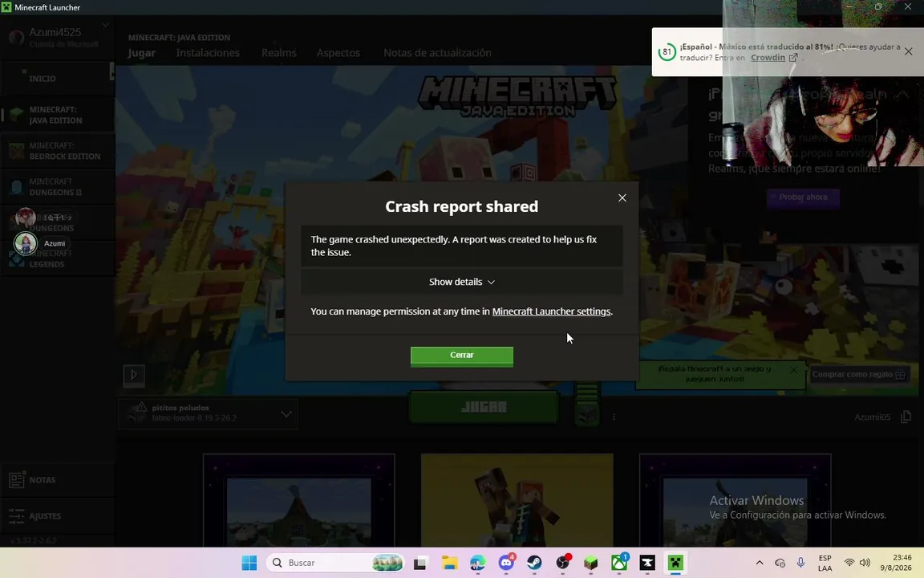
Task: Click the Azumi user overlay avatar
Action: pyautogui.click(x=26, y=243)
